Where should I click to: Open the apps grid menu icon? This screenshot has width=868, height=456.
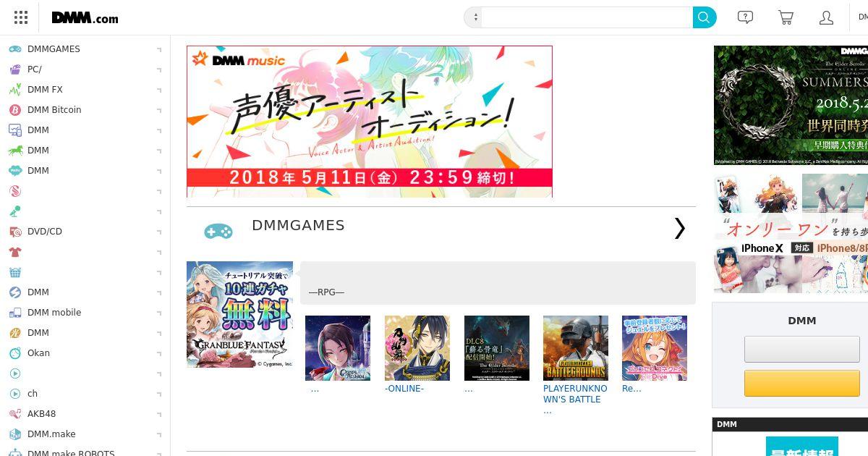(21, 18)
